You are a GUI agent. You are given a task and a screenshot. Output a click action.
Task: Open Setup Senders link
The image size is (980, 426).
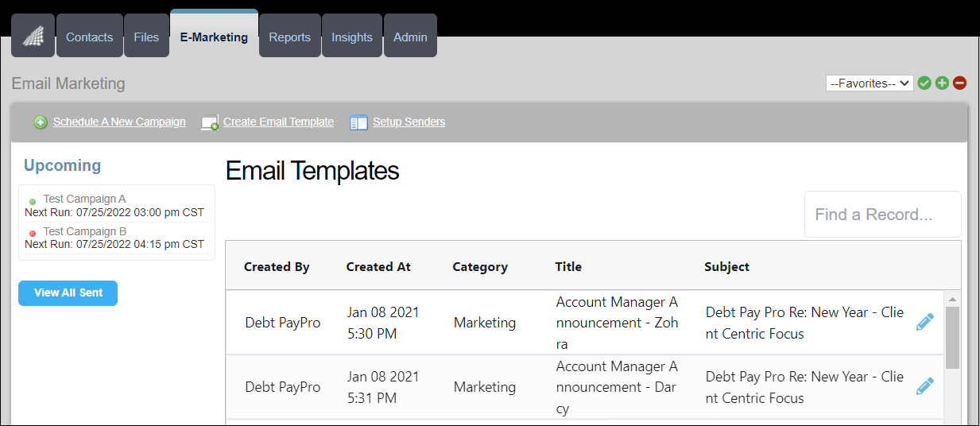click(x=409, y=122)
